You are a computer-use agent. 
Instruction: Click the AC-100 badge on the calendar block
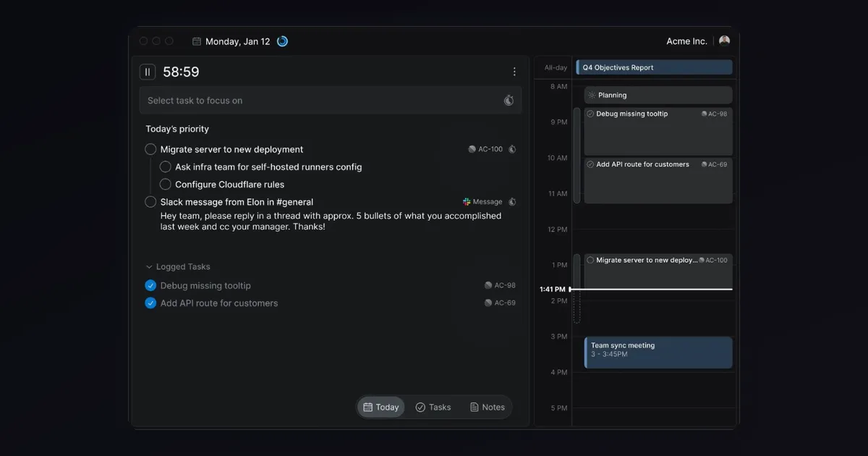point(713,260)
